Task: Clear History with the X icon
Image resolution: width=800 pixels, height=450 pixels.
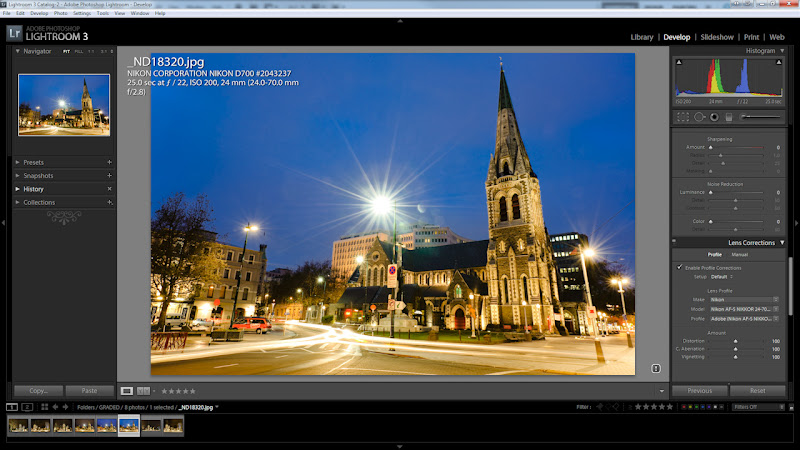Action: 109,188
